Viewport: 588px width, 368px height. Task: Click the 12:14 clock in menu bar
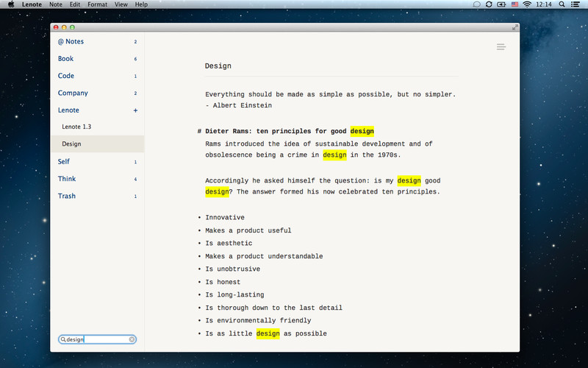click(544, 4)
